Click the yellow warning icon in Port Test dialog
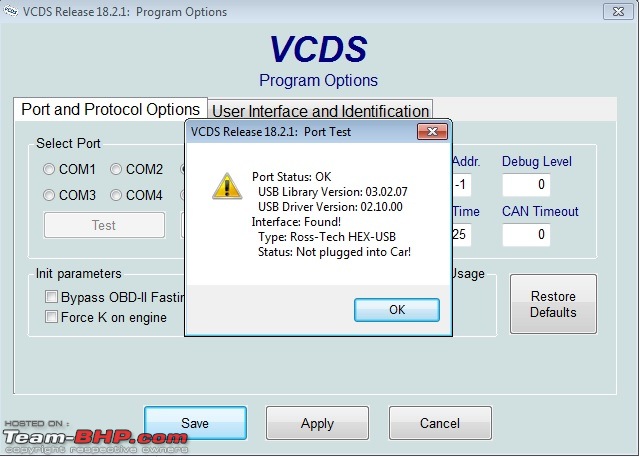Screen dimensions: 639x457 click(x=227, y=186)
